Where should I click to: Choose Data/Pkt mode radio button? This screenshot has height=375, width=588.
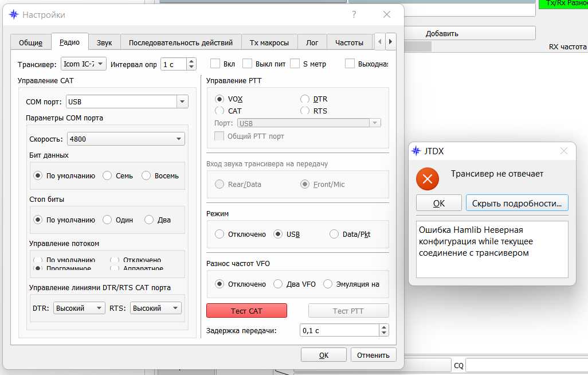click(x=334, y=234)
